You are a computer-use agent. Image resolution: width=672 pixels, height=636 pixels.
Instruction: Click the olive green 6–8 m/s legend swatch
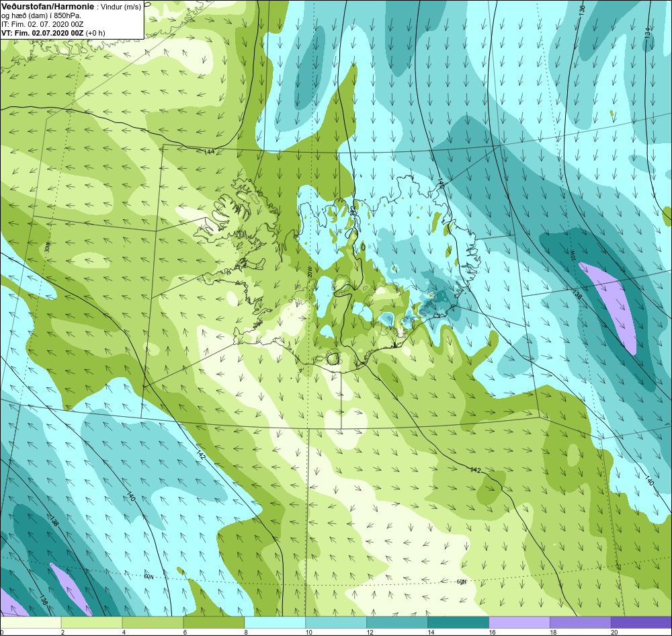pos(214,623)
